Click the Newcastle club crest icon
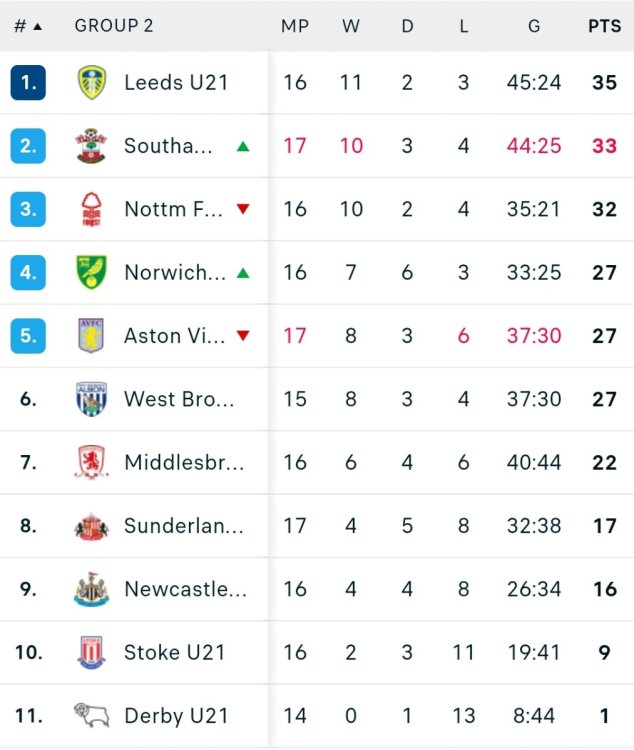The width and height of the screenshot is (634, 750). coord(92,589)
